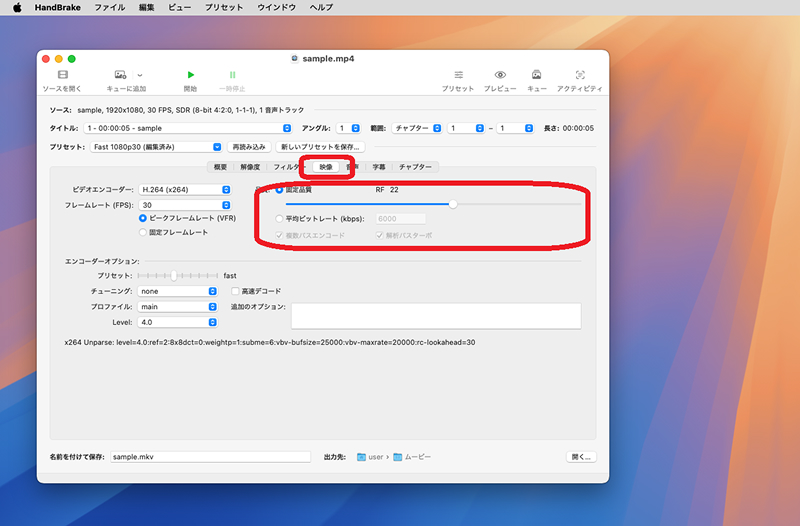Open the Preview (プレビュー) eye icon
This screenshot has height=526, width=800.
[500, 76]
